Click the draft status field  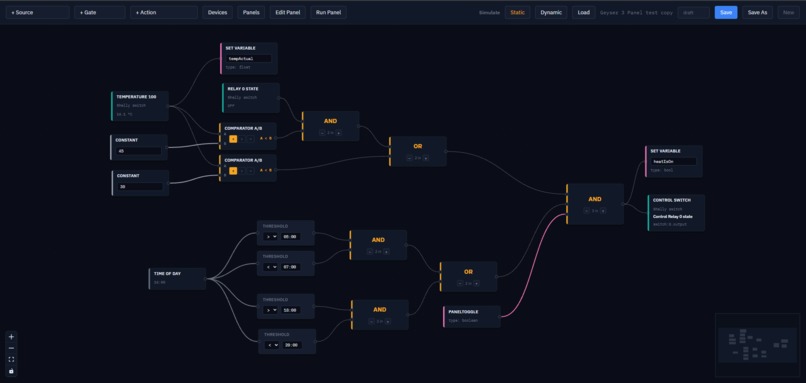tap(693, 12)
